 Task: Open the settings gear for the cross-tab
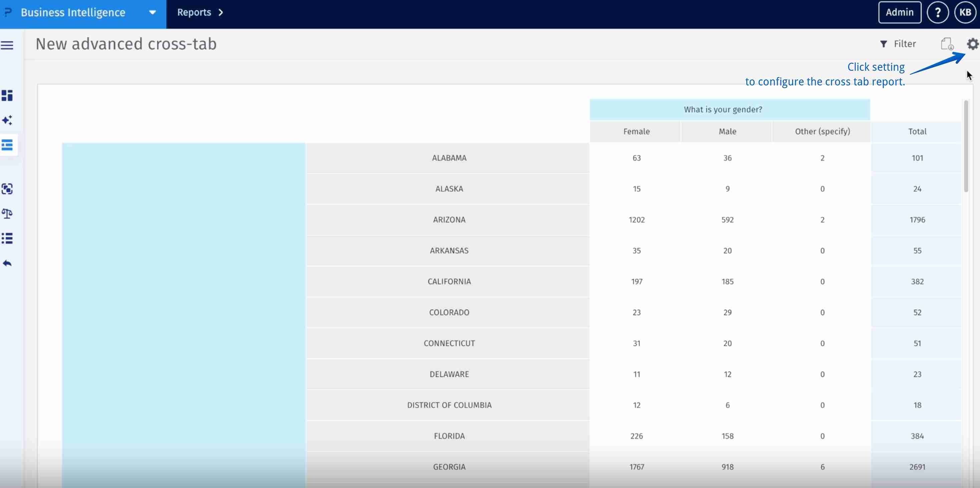pos(972,44)
